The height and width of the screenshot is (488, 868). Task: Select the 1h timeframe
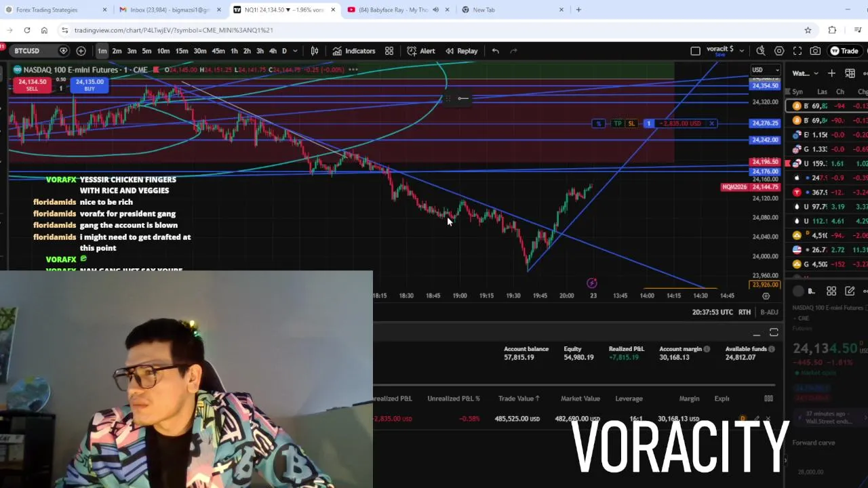(x=234, y=51)
